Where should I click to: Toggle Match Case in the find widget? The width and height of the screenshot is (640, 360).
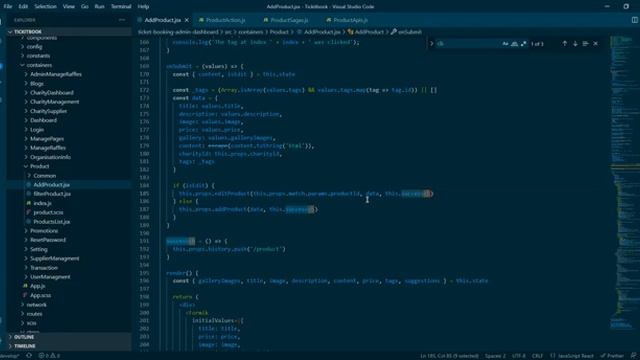[x=505, y=44]
